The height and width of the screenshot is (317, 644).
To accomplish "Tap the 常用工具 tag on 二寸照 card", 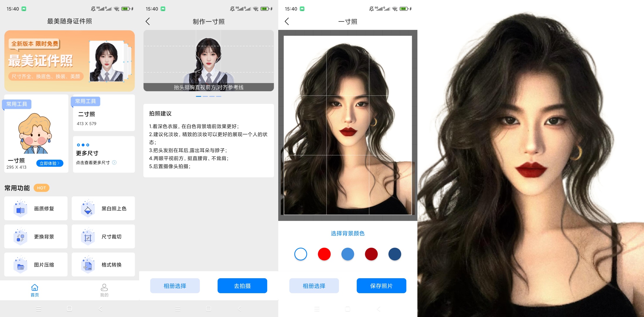I will point(85,101).
